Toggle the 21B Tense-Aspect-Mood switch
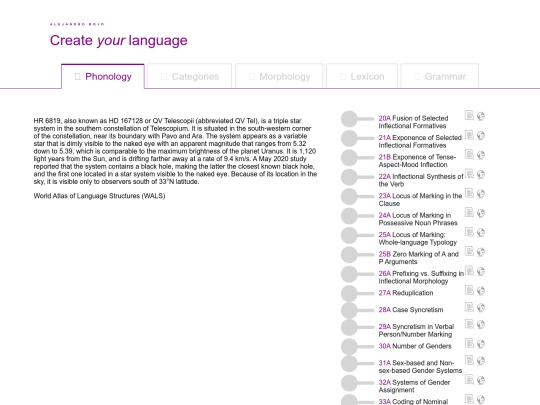Screen dimensions: 540x405 (357, 158)
